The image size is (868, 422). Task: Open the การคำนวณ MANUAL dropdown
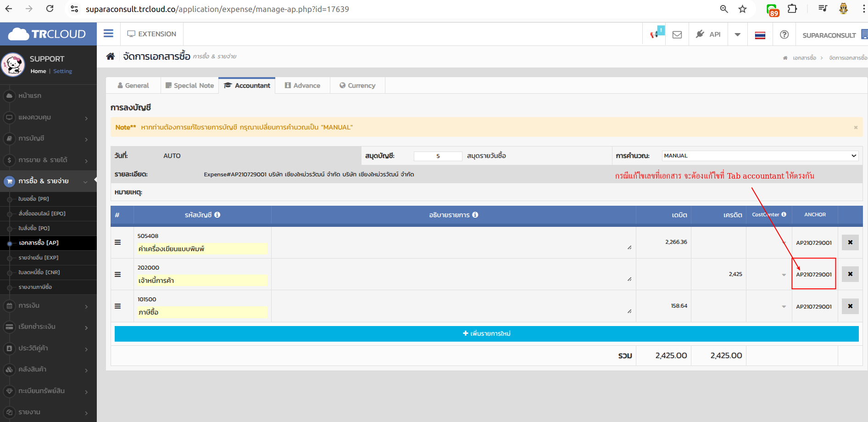point(760,156)
